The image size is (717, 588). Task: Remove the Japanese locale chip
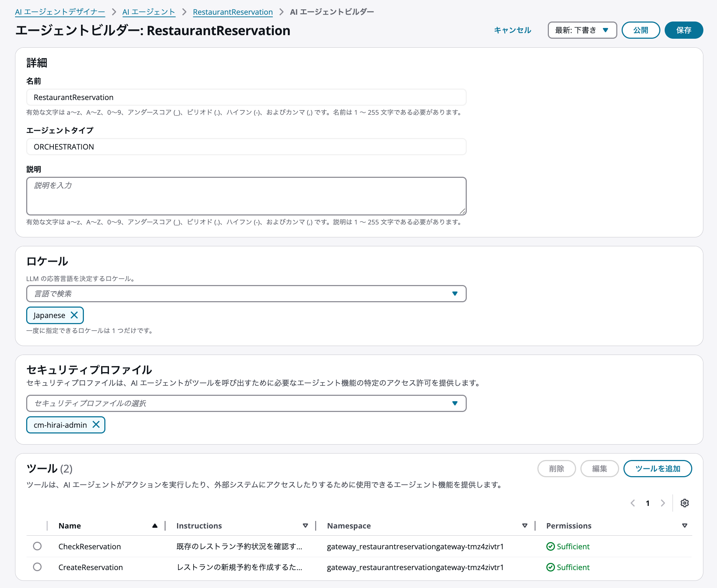click(75, 315)
